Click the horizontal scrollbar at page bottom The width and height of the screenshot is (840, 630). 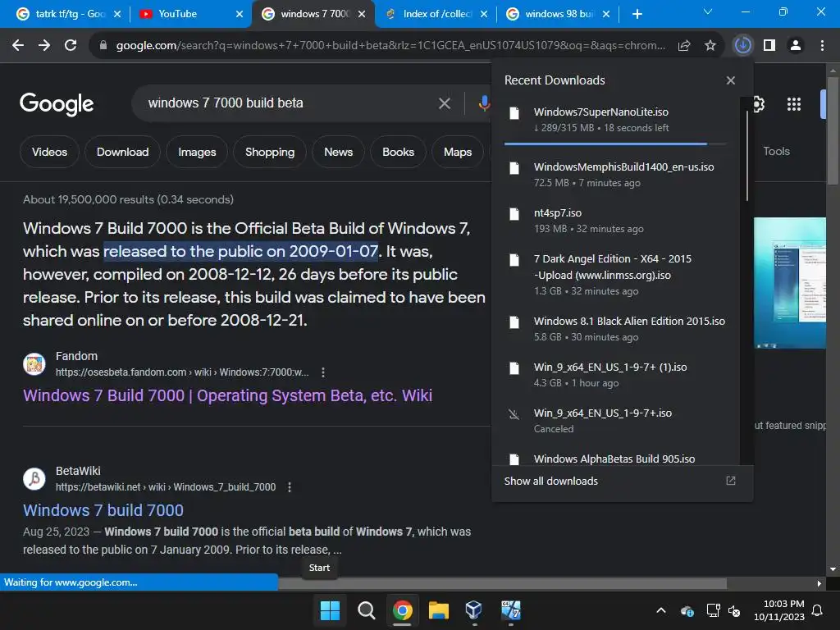coord(502,583)
